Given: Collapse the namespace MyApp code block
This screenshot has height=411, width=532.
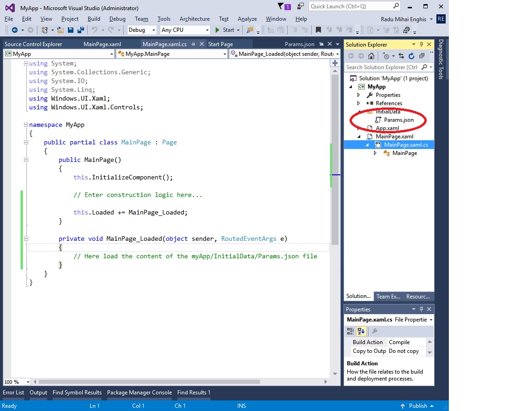Looking at the screenshot, I should pyautogui.click(x=26, y=125).
